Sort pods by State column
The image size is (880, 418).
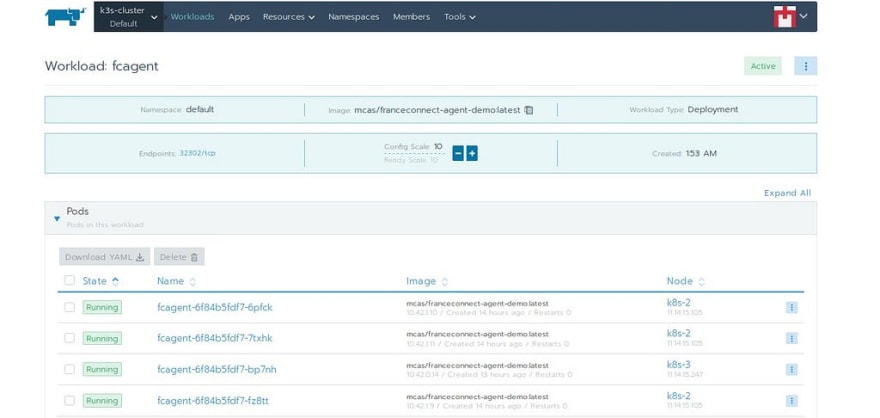point(100,281)
